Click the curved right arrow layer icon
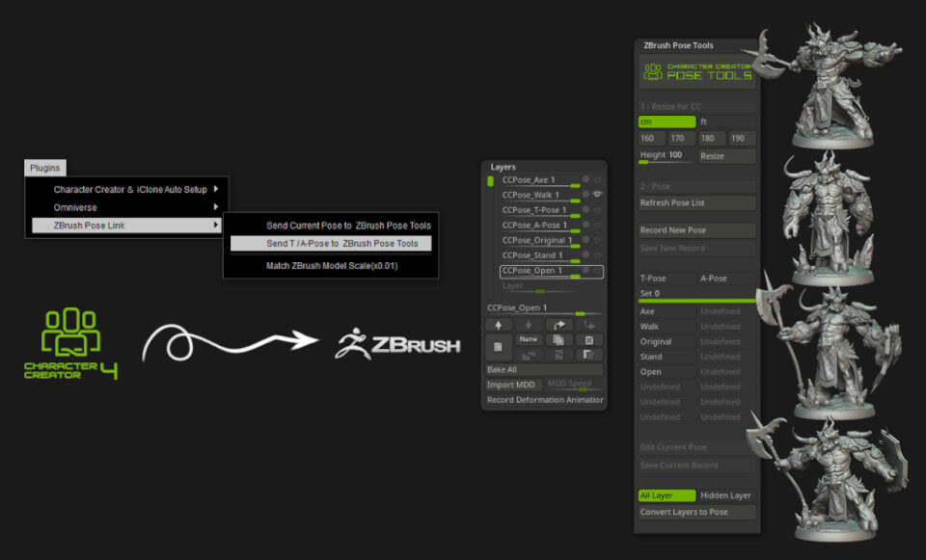Screen dimensions: 926x560 click(558, 326)
